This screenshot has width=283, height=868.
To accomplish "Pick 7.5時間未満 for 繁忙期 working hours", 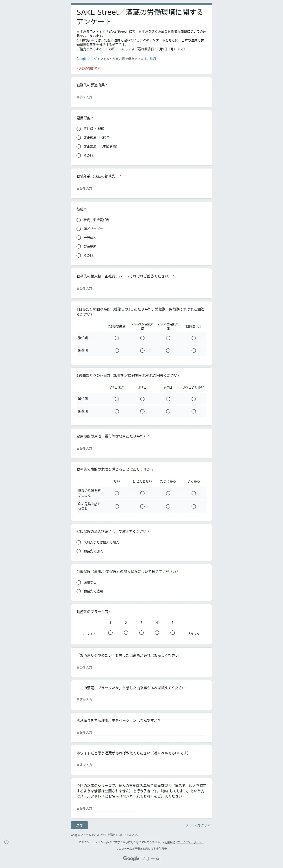I will 117,338.
